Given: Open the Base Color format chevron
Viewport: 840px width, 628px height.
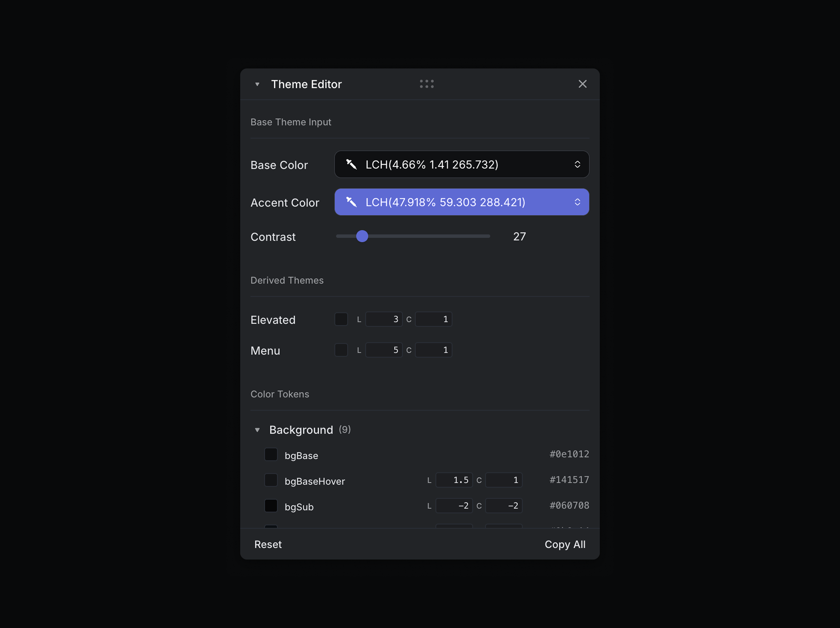Looking at the screenshot, I should [x=578, y=164].
